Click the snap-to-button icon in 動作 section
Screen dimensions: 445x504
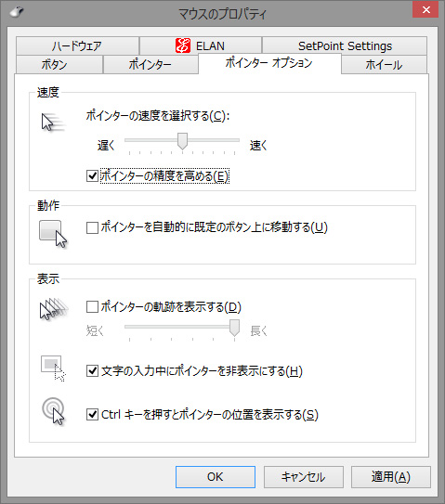coord(53,234)
